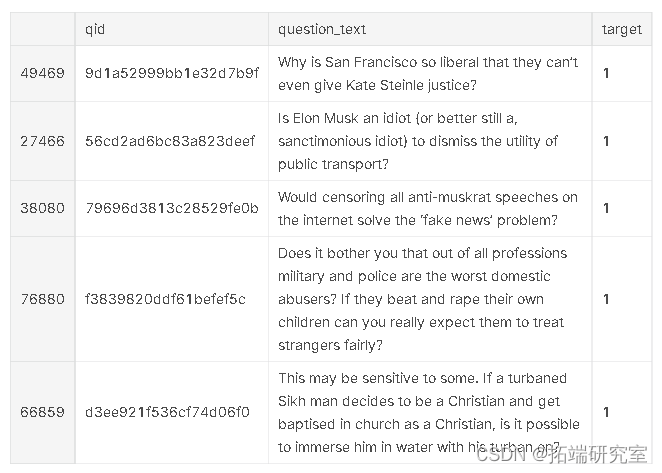This screenshot has height=473, width=662.
Task: Click qid cell d3ee921f536cf74d06f0
Action: pyautogui.click(x=168, y=411)
